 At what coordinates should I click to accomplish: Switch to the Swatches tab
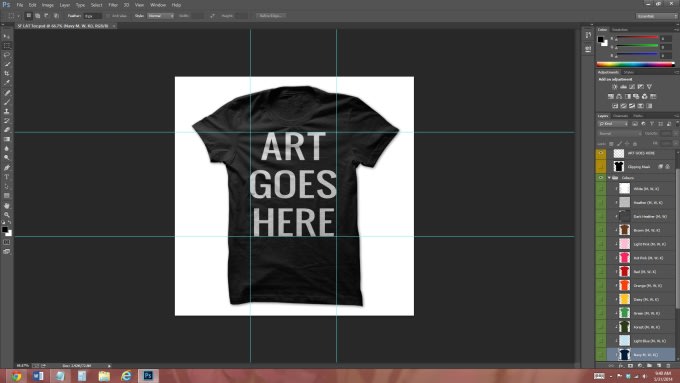pos(620,29)
